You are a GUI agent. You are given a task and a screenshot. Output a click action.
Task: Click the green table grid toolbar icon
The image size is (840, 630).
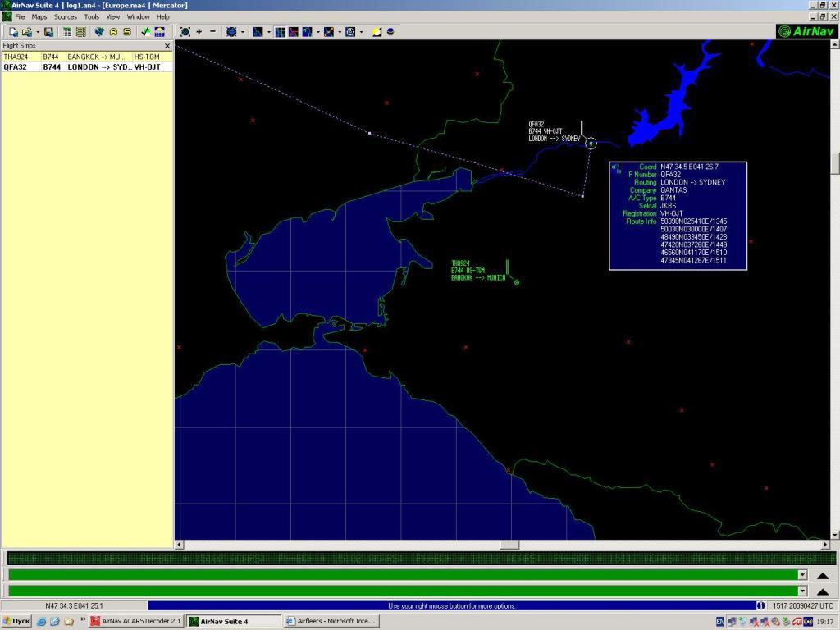67,32
